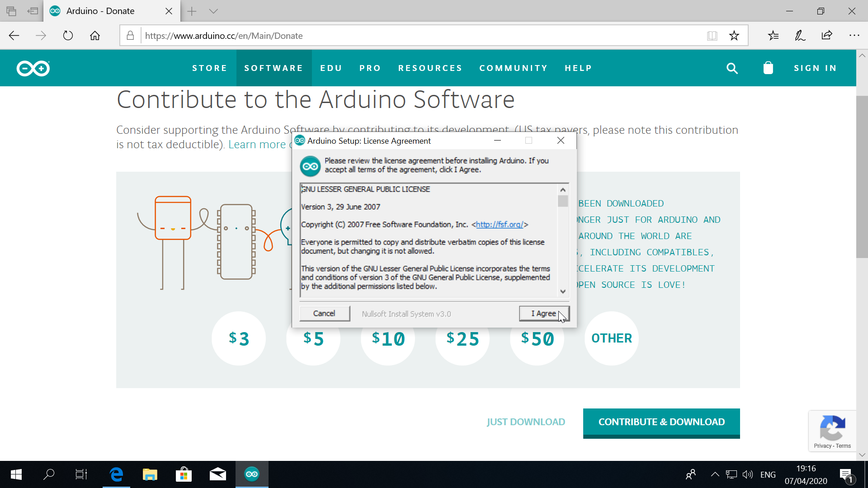Open Edge settings and more ellipsis
This screenshot has width=868, height=488.
[x=854, y=36]
